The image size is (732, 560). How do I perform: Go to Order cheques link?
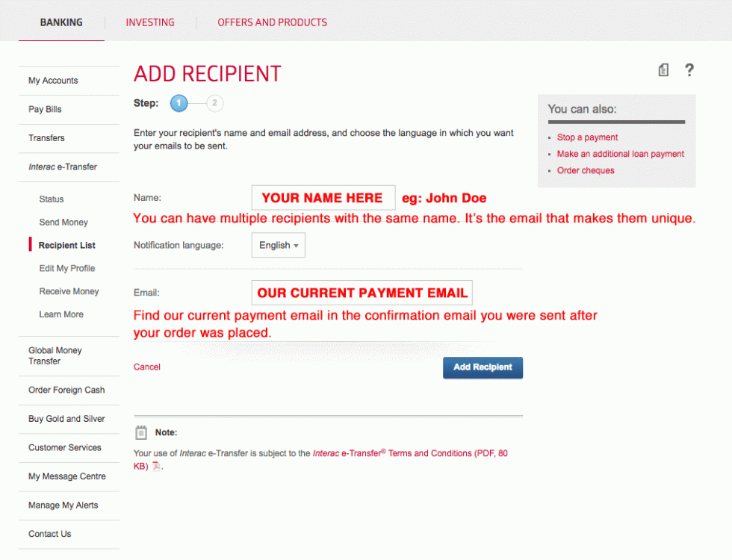pos(586,170)
